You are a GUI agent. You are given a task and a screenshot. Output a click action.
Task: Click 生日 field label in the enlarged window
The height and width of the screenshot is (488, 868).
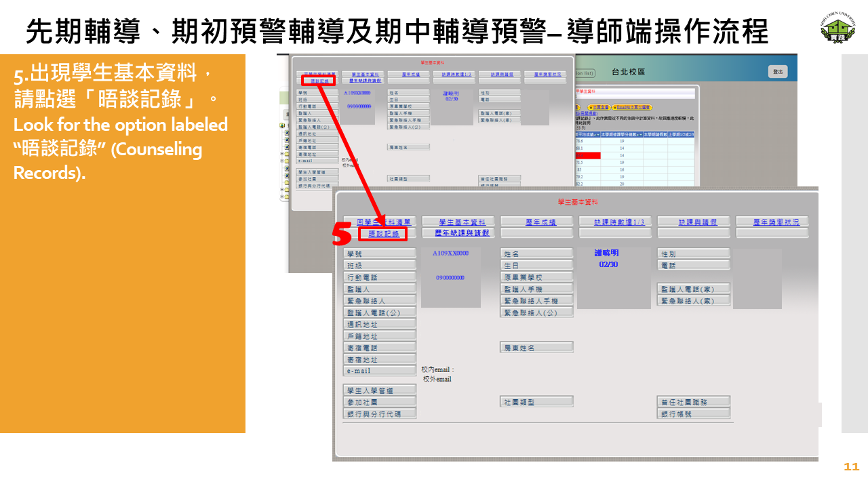tap(537, 265)
